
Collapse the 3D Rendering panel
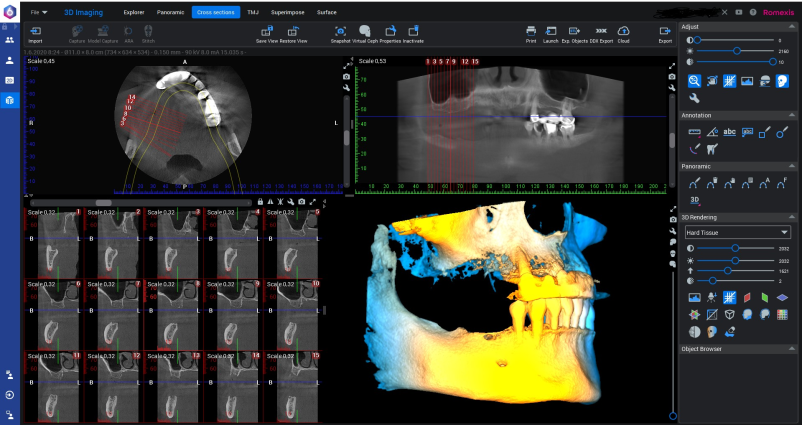pyautogui.click(x=792, y=217)
